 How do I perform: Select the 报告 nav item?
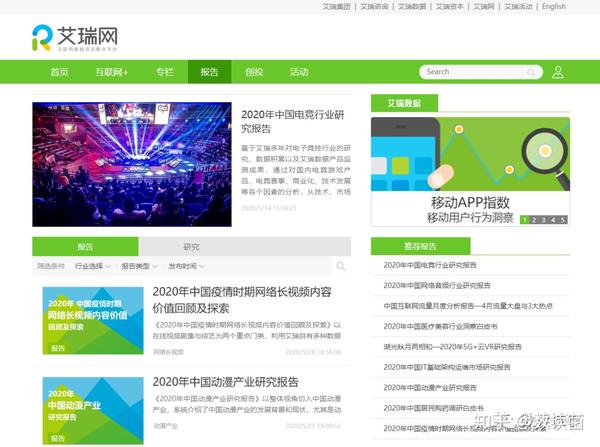[x=209, y=72]
